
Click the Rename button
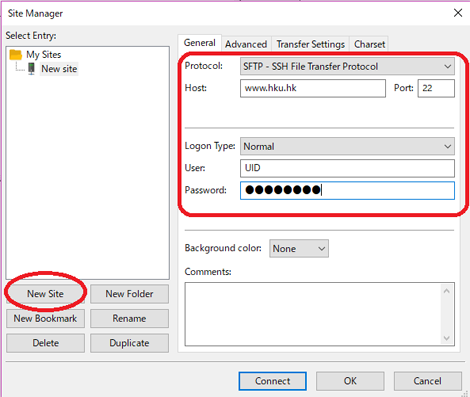129,318
